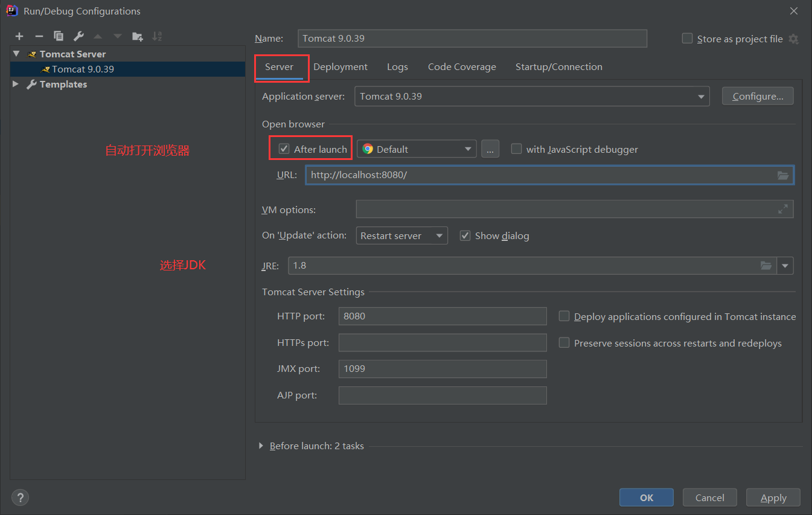The width and height of the screenshot is (812, 515).
Task: Move configuration down arrow
Action: click(x=118, y=36)
